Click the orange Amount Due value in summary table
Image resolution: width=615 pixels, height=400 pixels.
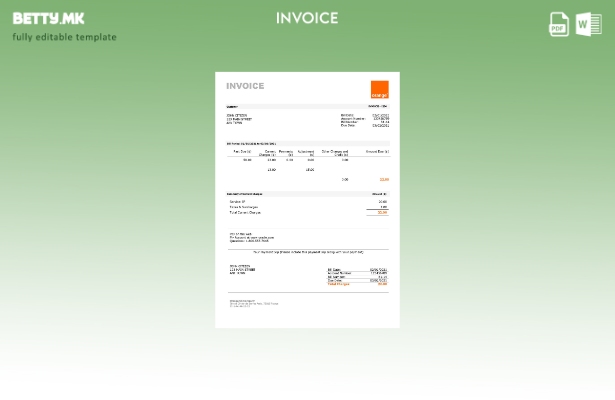[384, 180]
